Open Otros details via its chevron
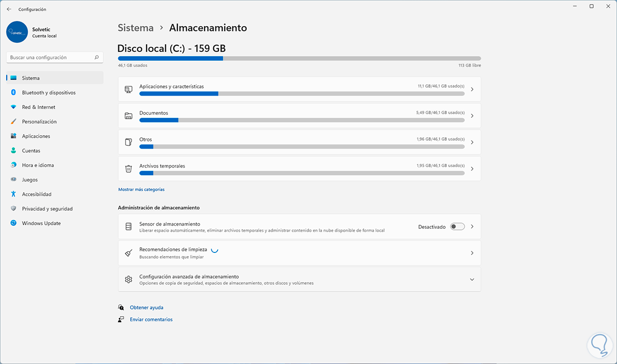Image resolution: width=617 pixels, height=364 pixels. (472, 142)
